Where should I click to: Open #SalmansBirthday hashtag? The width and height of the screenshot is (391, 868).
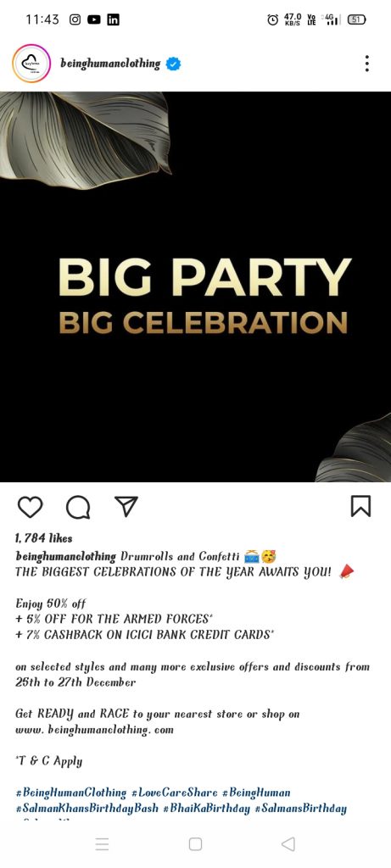tap(301, 809)
